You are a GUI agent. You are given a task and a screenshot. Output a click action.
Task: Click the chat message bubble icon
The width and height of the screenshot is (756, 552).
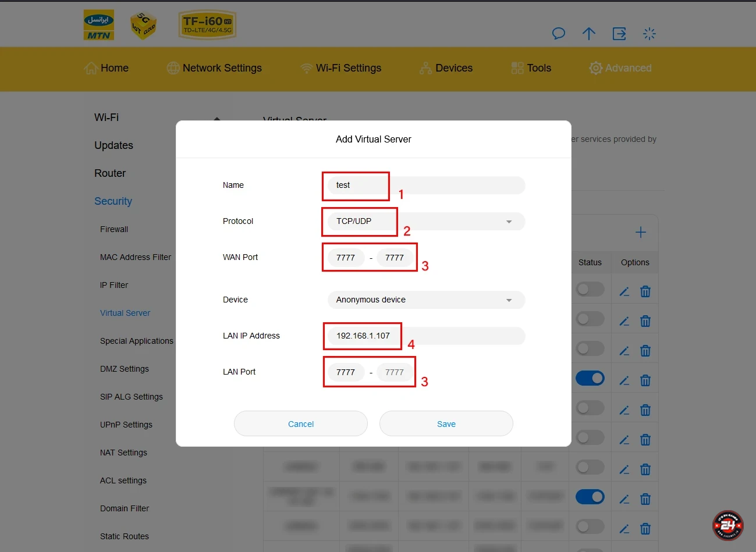pos(558,34)
